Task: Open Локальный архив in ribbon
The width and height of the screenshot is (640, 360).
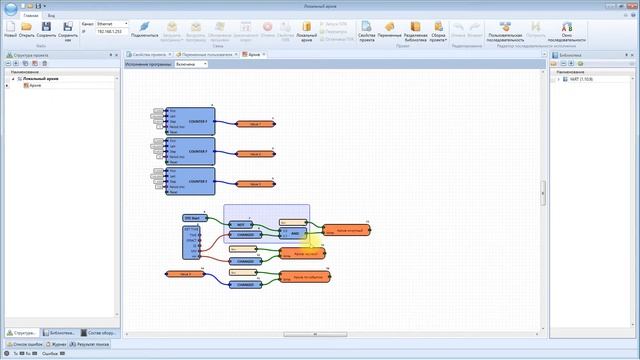Action: pos(307,31)
